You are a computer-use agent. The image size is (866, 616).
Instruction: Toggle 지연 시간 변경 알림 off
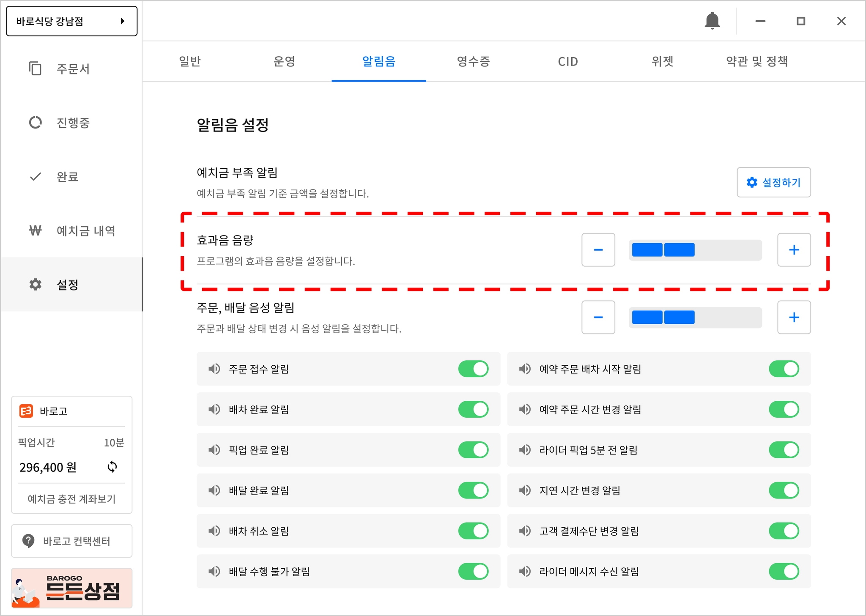784,490
